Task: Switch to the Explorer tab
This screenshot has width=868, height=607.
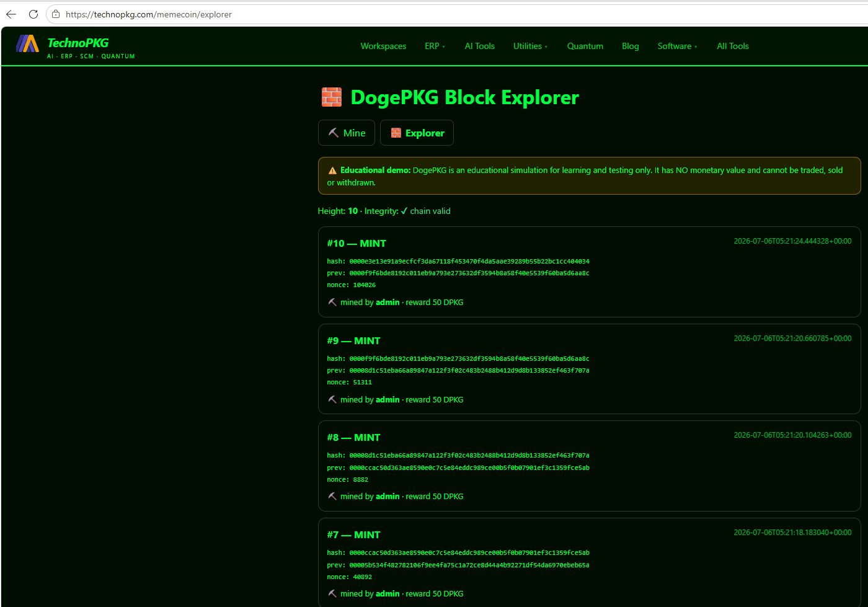Action: click(x=417, y=133)
